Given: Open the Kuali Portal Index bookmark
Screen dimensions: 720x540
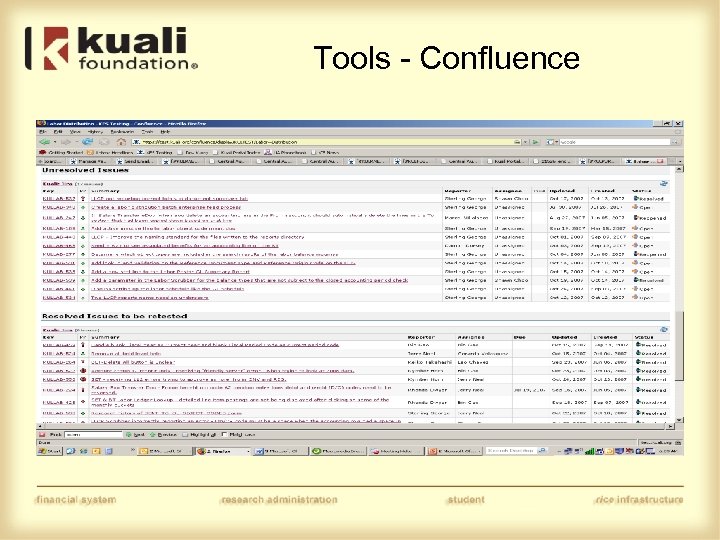Looking at the screenshot, I should pos(236,152).
